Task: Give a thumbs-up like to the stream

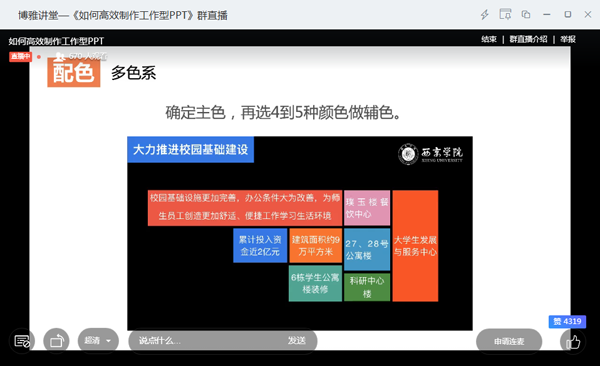Action: pyautogui.click(x=573, y=341)
